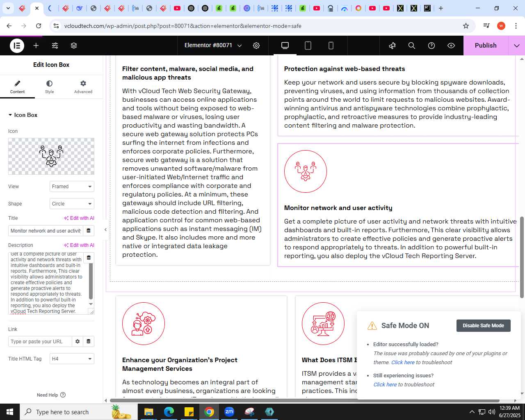Click 'Click here' under Still experiencing issues
The height and width of the screenshot is (420, 525).
tap(385, 384)
